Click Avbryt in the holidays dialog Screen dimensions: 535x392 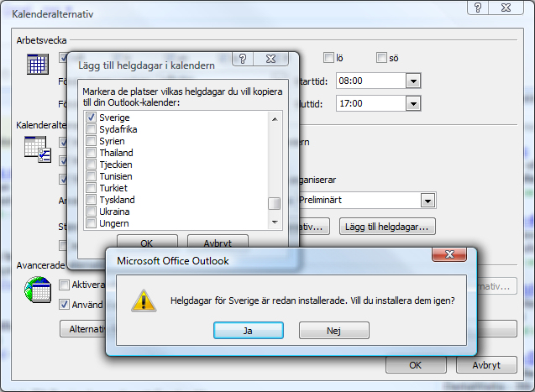coord(218,243)
